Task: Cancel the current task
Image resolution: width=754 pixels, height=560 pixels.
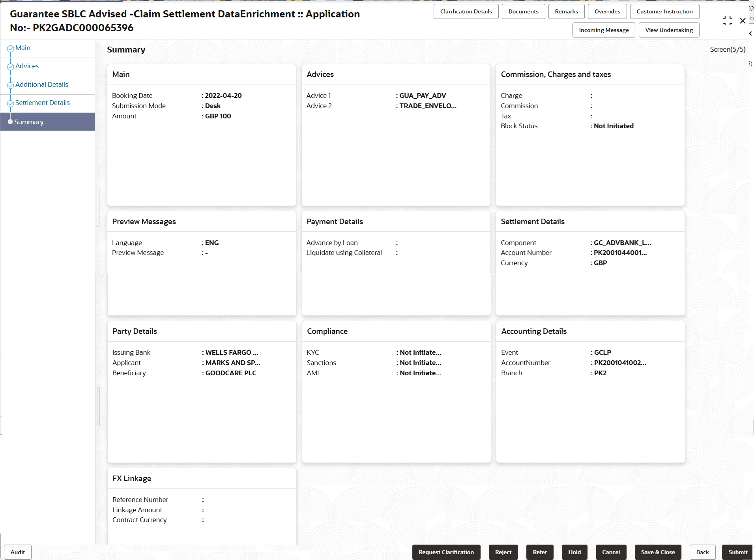Action: [611, 552]
